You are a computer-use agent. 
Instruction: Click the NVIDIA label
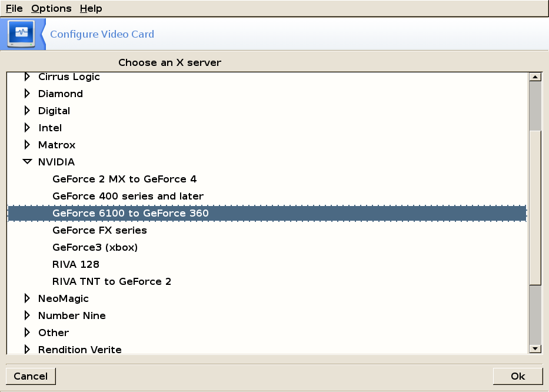point(56,162)
